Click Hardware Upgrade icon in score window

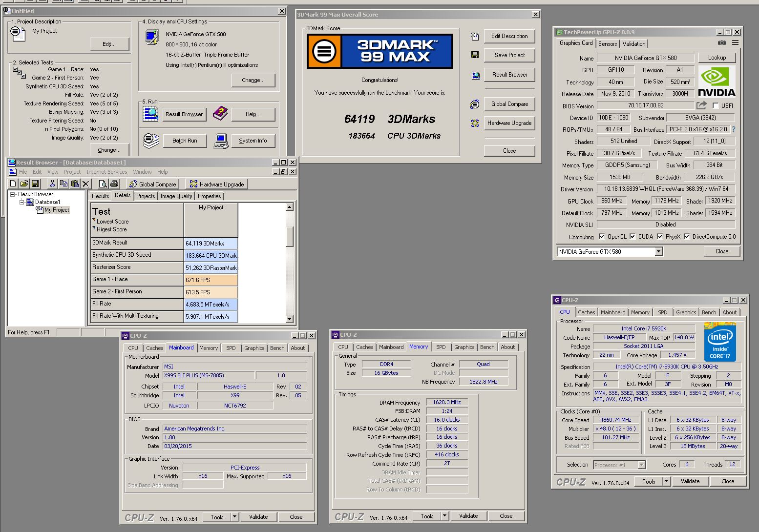click(475, 123)
